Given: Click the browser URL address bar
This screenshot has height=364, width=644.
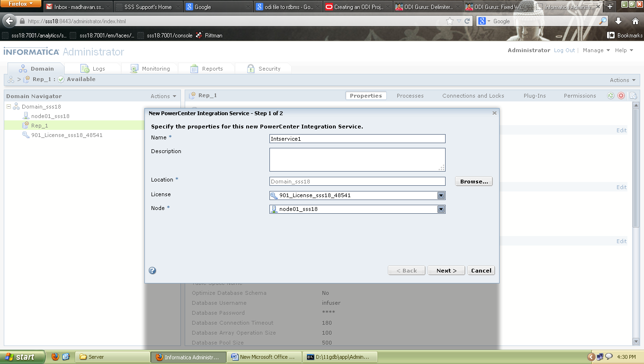Looking at the screenshot, I should (232, 21).
